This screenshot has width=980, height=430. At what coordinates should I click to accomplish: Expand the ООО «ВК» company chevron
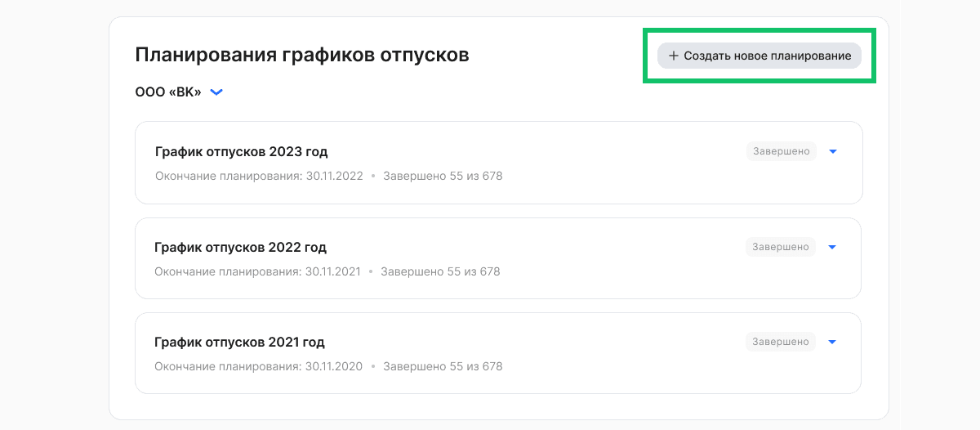point(216,92)
